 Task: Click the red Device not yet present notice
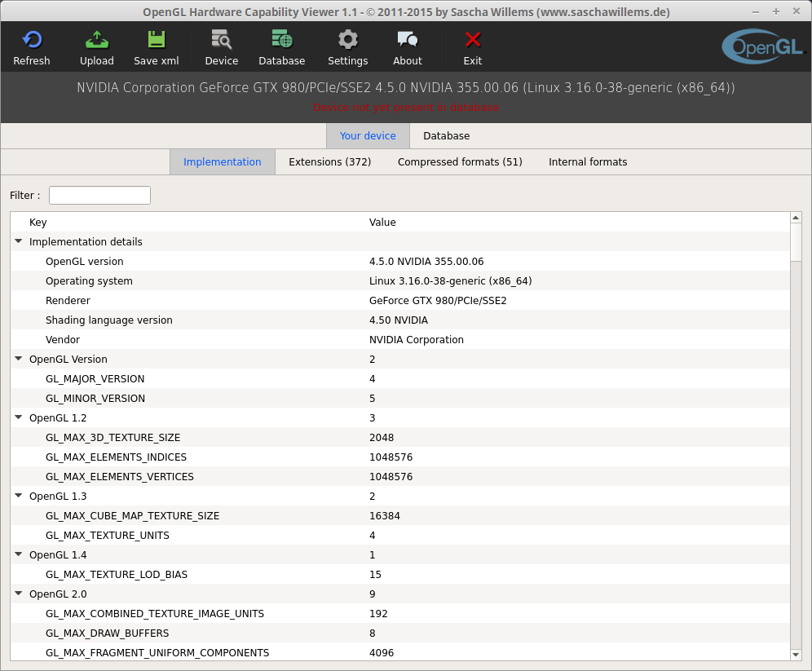click(405, 107)
